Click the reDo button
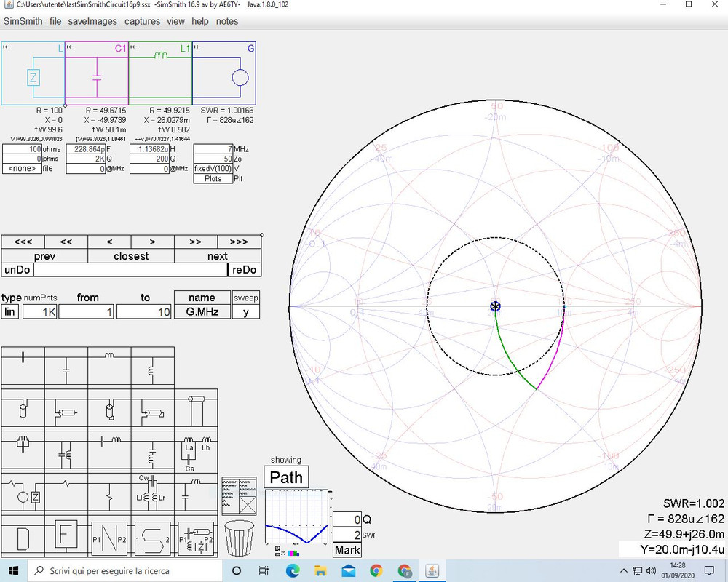Image resolution: width=728 pixels, height=582 pixels. point(244,270)
